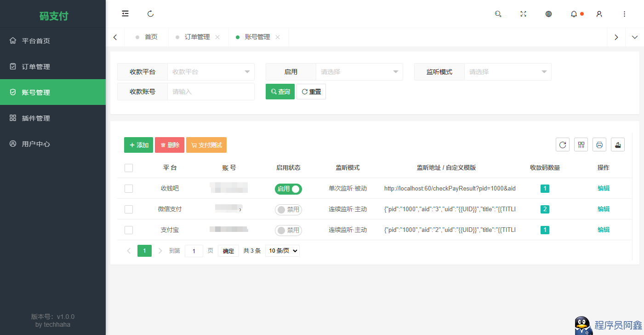Click the 确定 page jump button
The width and height of the screenshot is (644, 335).
[x=228, y=251]
